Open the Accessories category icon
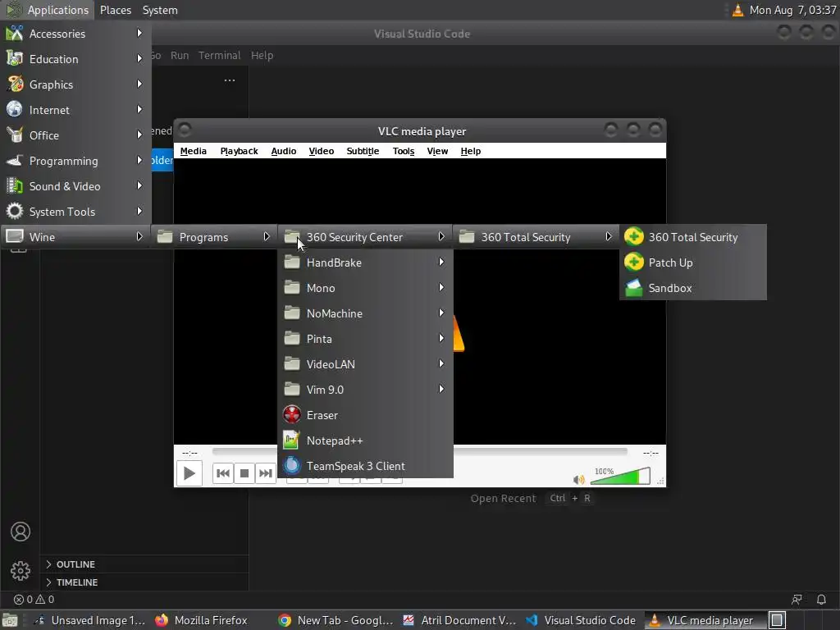Image resolution: width=840 pixels, height=630 pixels. [x=15, y=34]
